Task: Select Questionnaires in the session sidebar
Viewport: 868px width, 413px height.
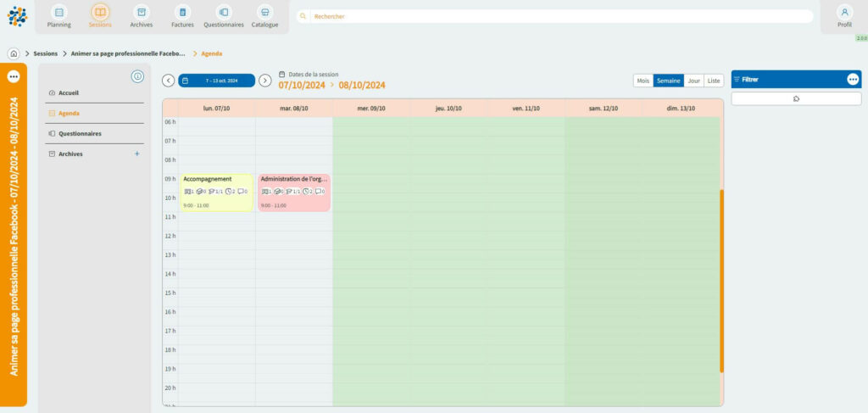Action: click(80, 133)
